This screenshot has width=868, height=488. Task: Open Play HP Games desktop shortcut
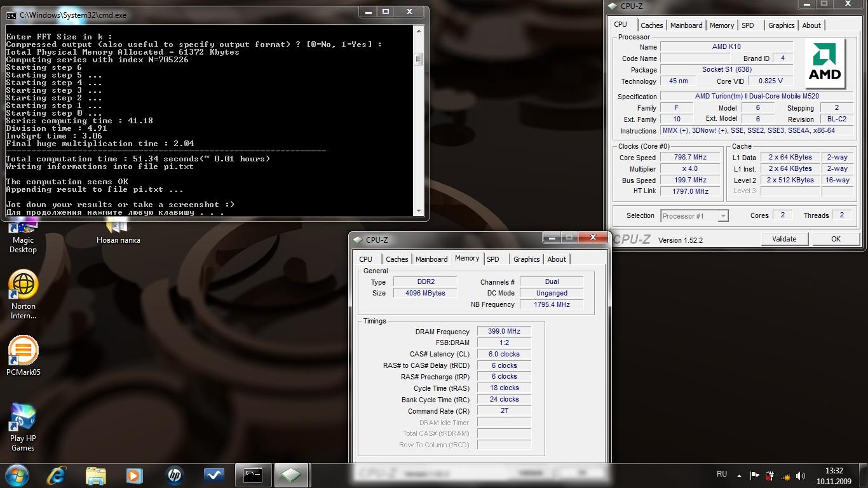click(x=23, y=428)
